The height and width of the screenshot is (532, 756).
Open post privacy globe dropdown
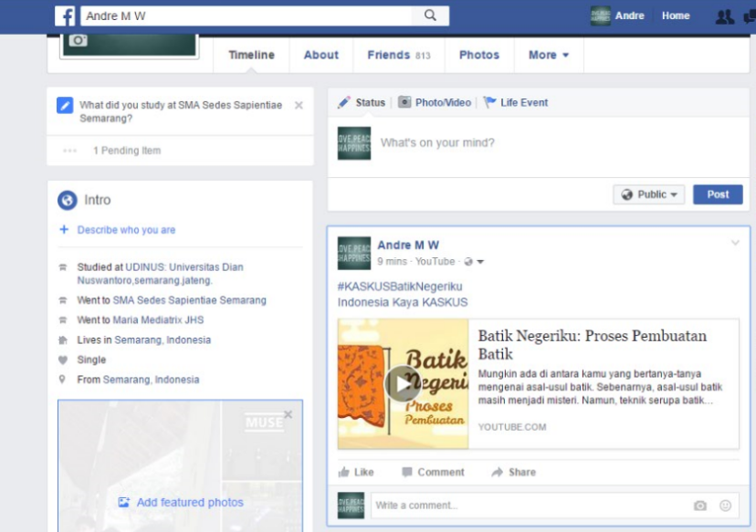click(474, 262)
